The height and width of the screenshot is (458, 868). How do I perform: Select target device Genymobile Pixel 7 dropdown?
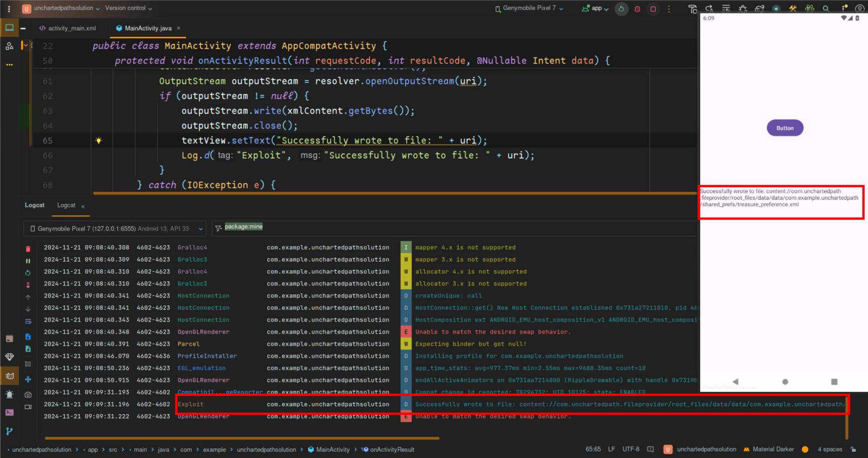pos(529,8)
